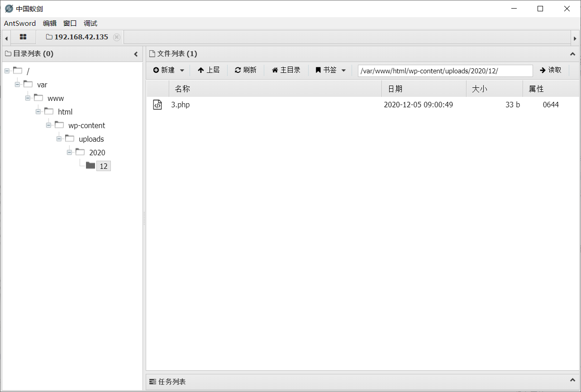Click the root / folder icon in tree

pyautogui.click(x=18, y=71)
